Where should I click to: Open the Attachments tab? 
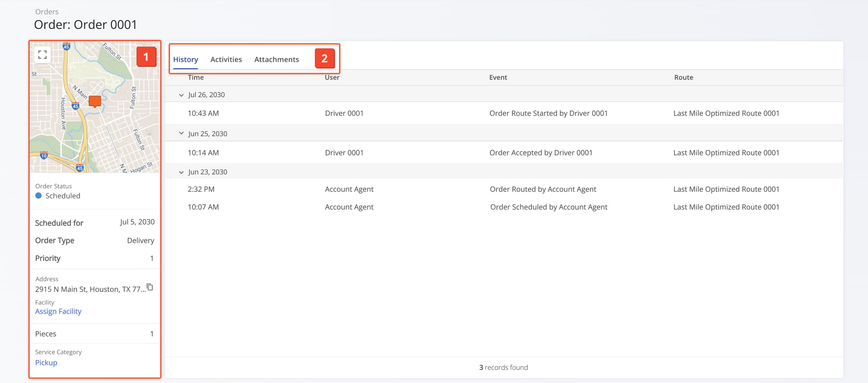(276, 59)
